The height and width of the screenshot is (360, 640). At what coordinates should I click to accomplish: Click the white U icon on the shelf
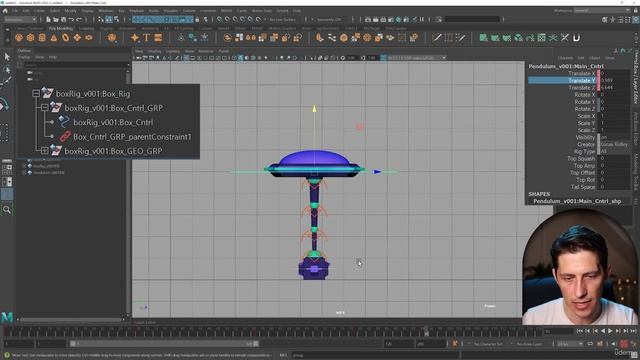576,38
